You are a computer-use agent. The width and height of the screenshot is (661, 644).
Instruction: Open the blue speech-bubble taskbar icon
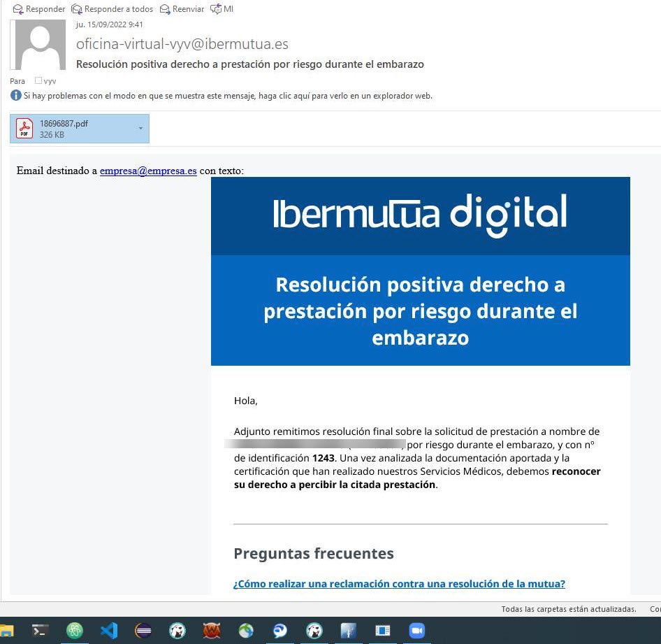click(x=280, y=631)
